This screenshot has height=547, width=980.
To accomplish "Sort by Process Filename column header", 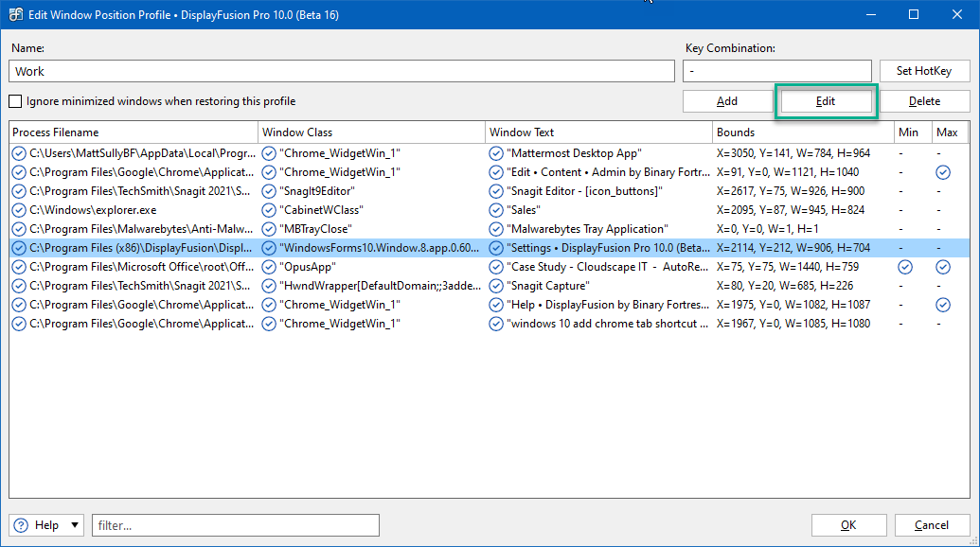I will pos(134,132).
